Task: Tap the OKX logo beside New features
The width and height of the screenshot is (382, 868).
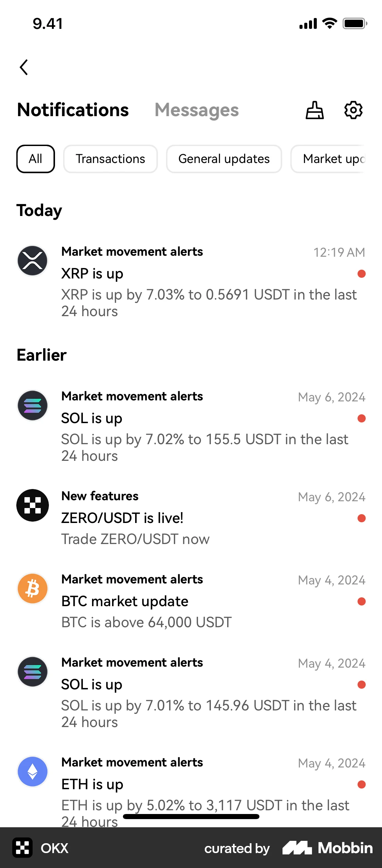Action: tap(33, 505)
